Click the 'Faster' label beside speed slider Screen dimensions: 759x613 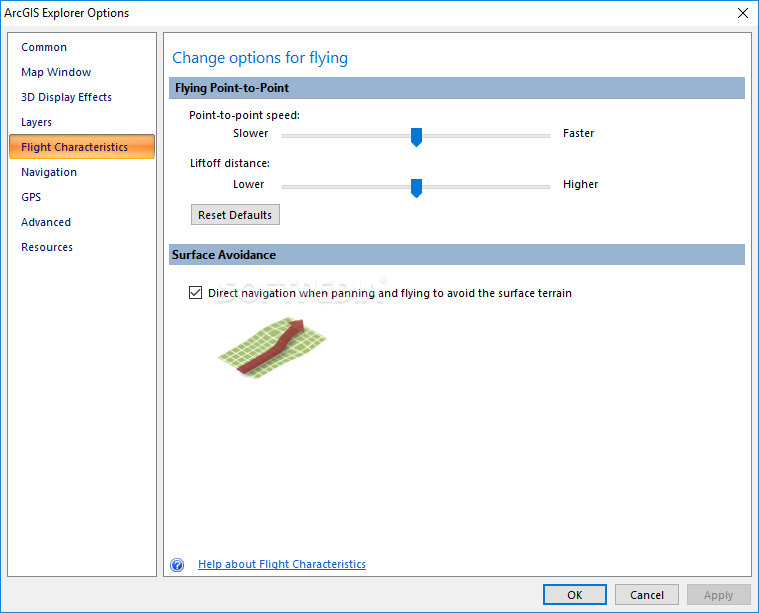click(x=578, y=133)
